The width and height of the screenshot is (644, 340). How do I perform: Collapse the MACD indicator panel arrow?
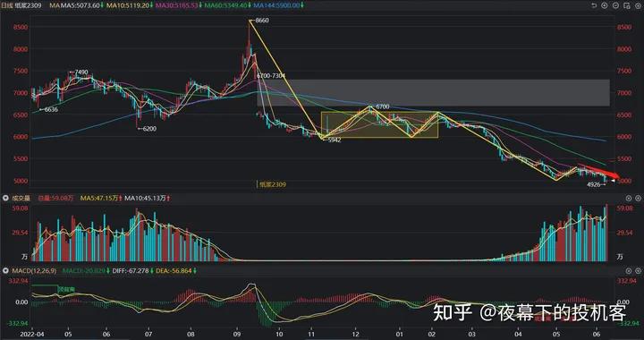5,271
